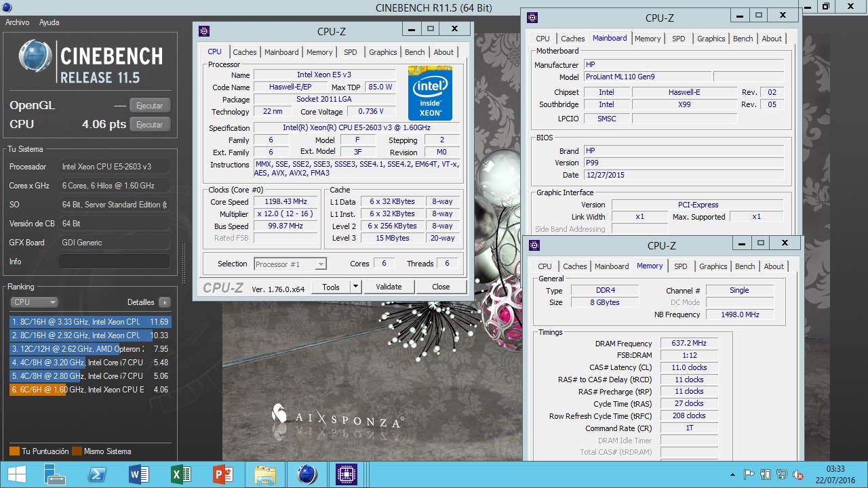Switch to Graphics tab in the Memory window

click(x=713, y=266)
